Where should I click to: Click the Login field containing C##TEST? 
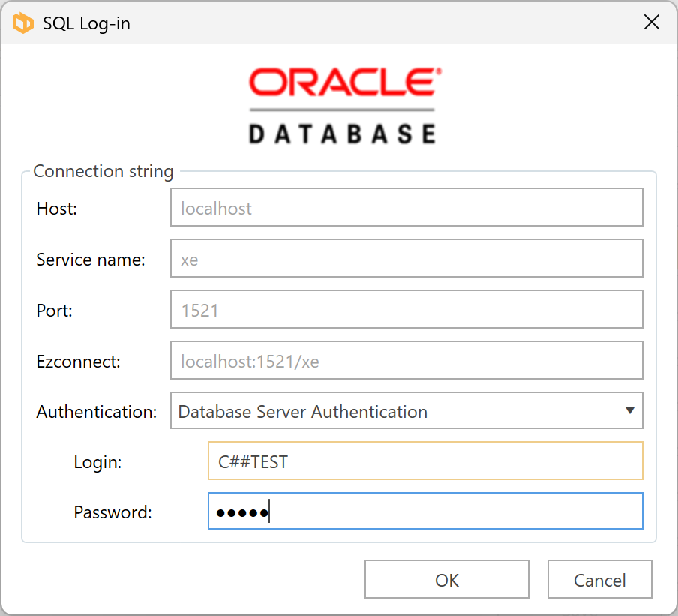point(425,461)
